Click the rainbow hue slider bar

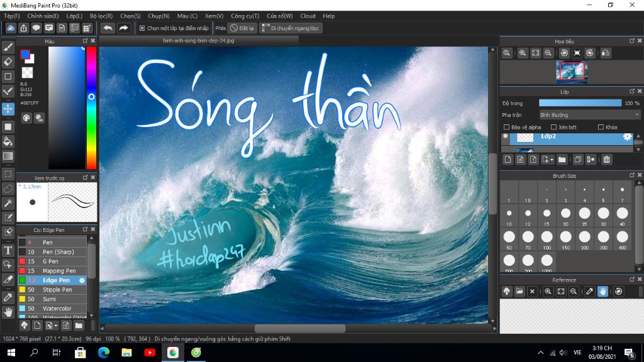91,107
